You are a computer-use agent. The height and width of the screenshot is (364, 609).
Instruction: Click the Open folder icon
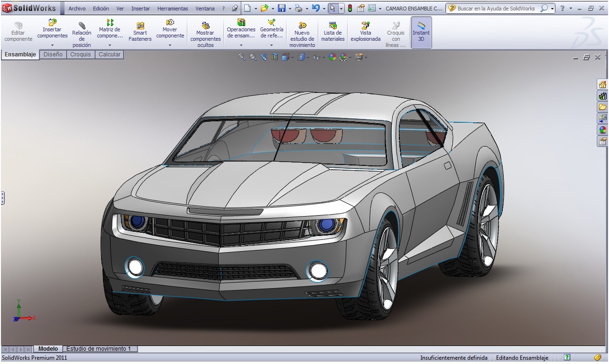click(x=264, y=8)
